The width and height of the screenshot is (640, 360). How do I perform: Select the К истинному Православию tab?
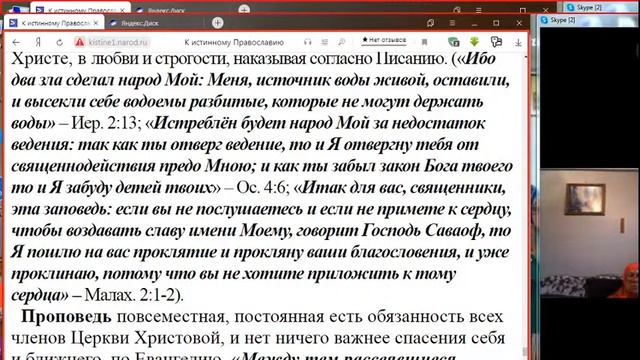point(54,23)
